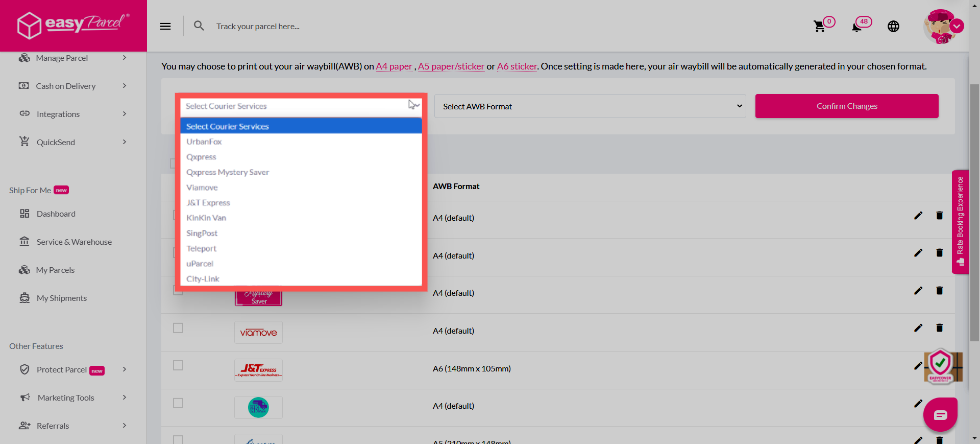Click the Viamove courier logo
980x444 pixels.
click(x=258, y=333)
